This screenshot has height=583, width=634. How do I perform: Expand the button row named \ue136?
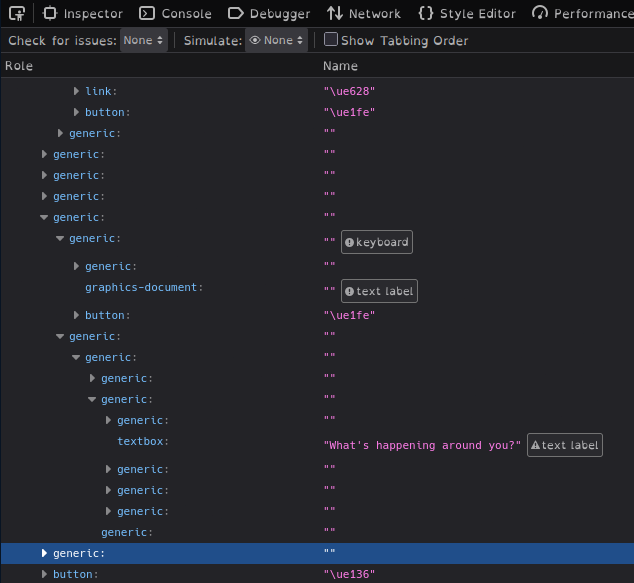click(44, 574)
